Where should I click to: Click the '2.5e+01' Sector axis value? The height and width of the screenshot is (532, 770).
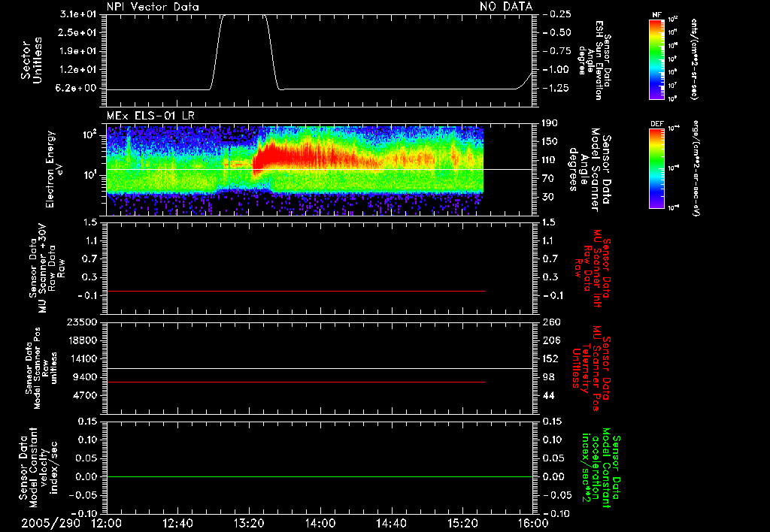coord(77,32)
